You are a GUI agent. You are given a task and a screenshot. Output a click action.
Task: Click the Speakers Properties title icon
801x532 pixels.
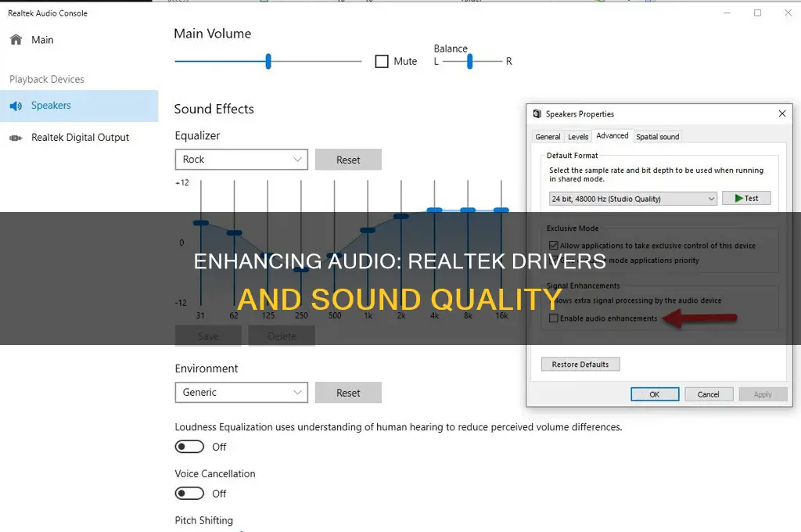coord(537,113)
